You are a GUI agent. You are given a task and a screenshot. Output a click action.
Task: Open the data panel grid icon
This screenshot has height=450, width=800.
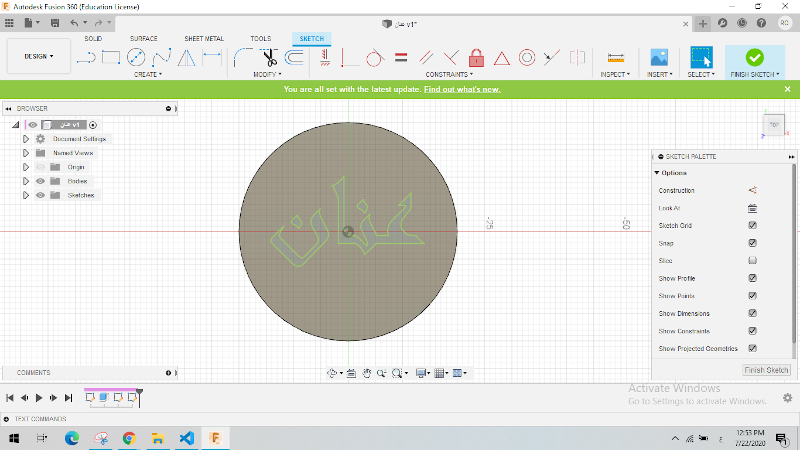pyautogui.click(x=9, y=23)
